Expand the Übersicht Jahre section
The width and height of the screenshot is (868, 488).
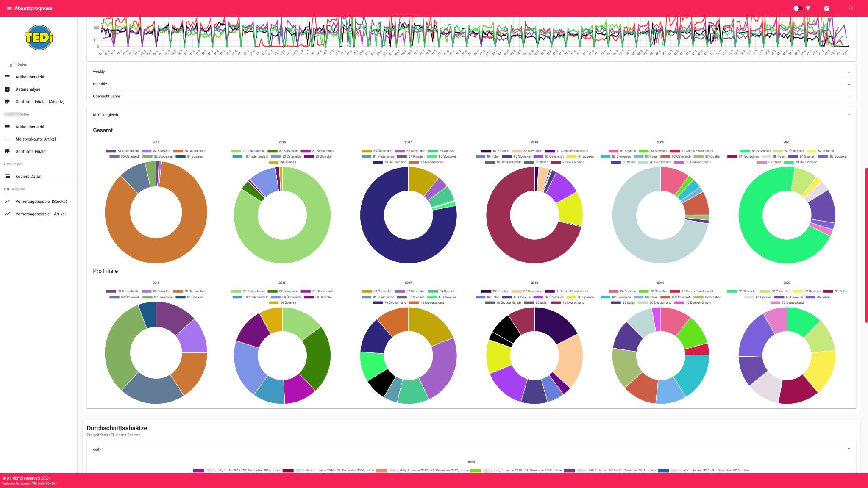coord(471,97)
